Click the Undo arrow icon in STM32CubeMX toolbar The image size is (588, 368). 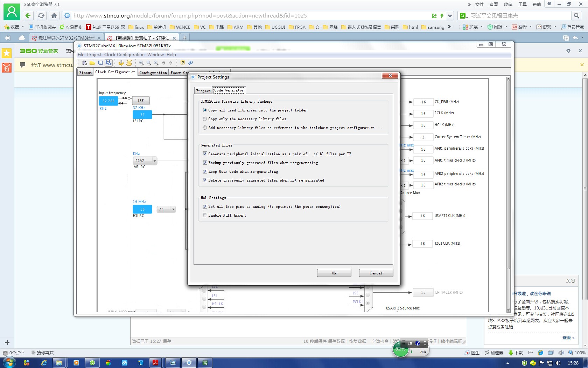tap(163, 63)
